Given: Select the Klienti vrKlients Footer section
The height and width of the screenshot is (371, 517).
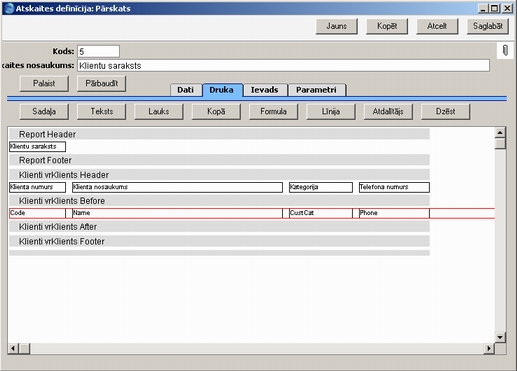Looking at the screenshot, I should (219, 241).
